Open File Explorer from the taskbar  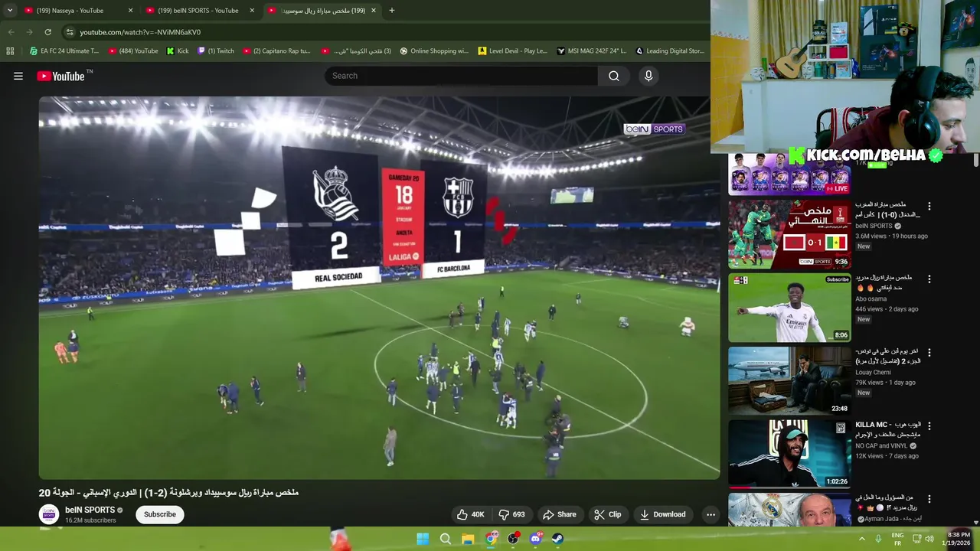[468, 539]
